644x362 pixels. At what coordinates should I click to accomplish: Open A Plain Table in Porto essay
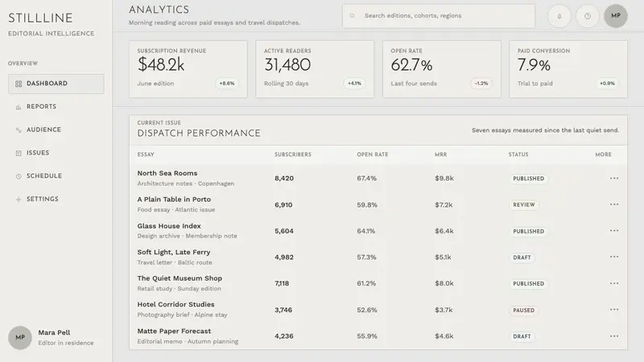[x=174, y=200]
